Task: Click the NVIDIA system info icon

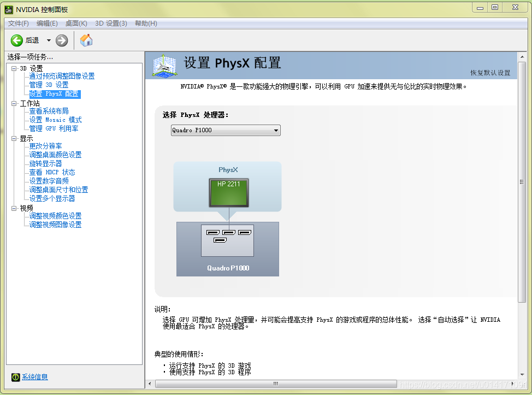Action: click(x=16, y=377)
